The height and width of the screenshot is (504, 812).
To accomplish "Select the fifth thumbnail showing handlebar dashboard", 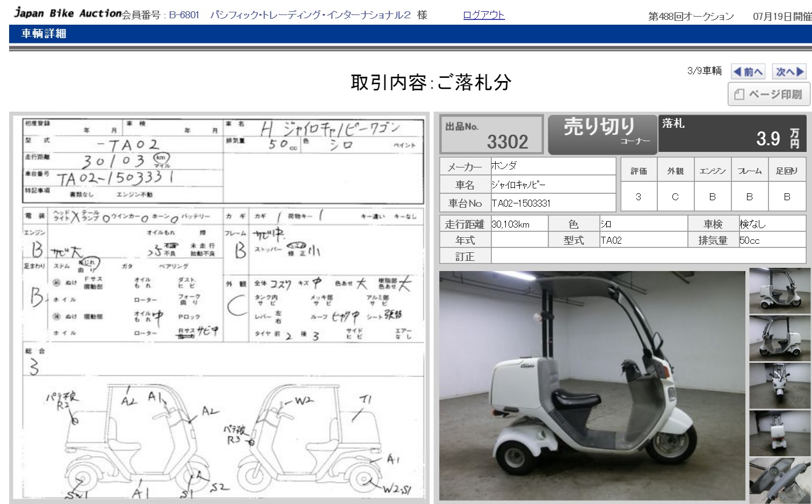I will click(779, 480).
